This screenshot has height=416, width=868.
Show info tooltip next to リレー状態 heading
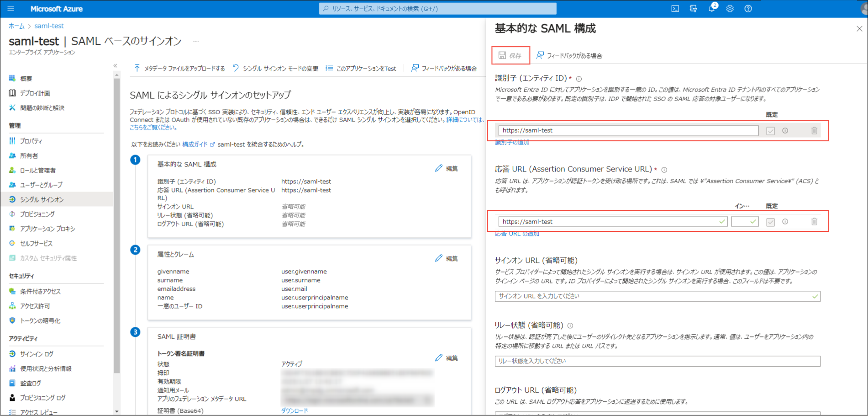click(570, 326)
